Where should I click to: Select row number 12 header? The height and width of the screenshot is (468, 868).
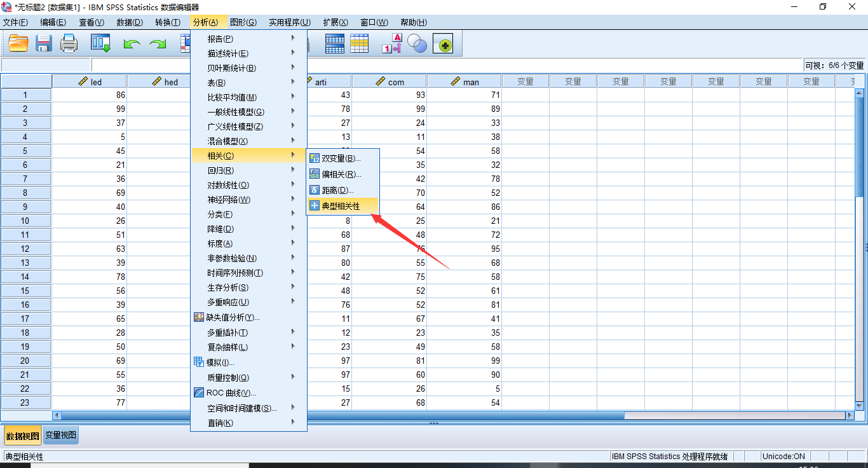click(x=26, y=249)
